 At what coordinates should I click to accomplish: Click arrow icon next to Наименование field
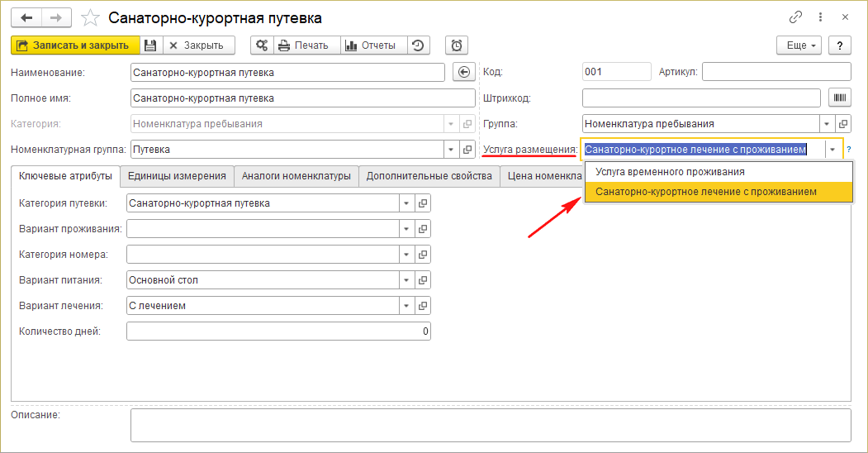463,72
